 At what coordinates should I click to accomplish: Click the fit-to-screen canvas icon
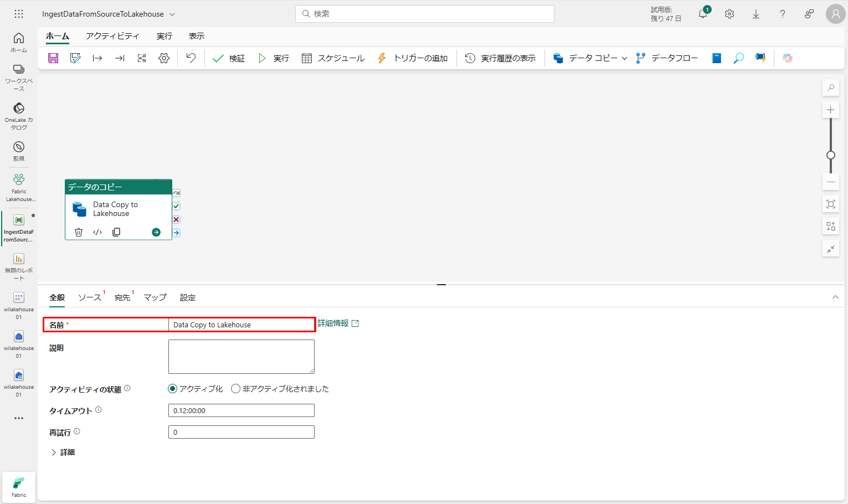click(830, 204)
